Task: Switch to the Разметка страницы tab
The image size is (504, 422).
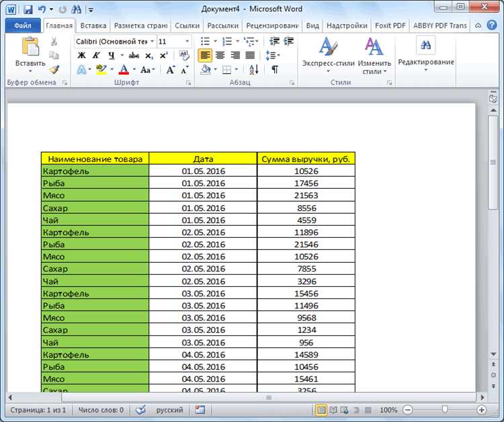Action: click(141, 26)
